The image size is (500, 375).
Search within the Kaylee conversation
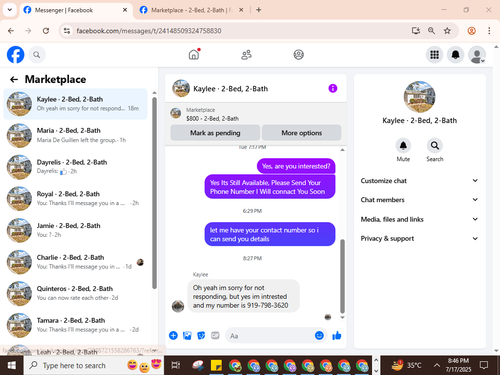pyautogui.click(x=435, y=146)
